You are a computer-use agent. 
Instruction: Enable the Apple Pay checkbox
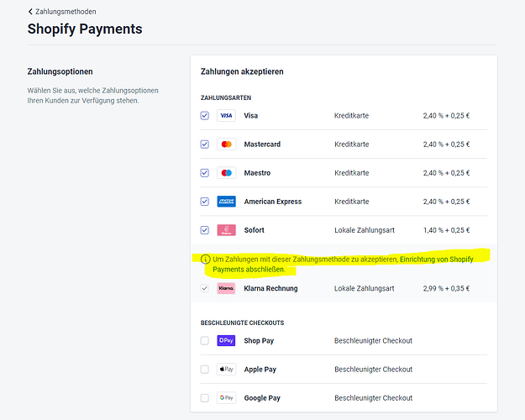[x=205, y=370]
